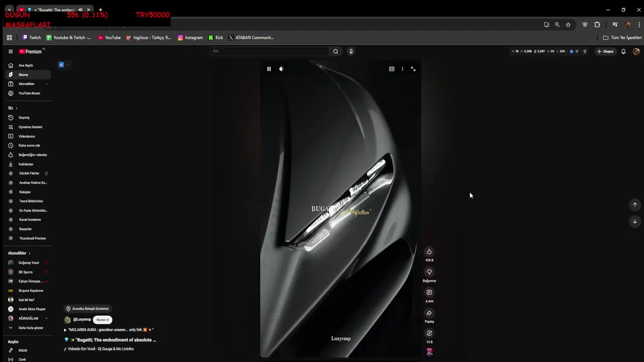The width and height of the screenshot is (644, 362).
Task: Bookmark this page with star icon
Action: click(568, 25)
